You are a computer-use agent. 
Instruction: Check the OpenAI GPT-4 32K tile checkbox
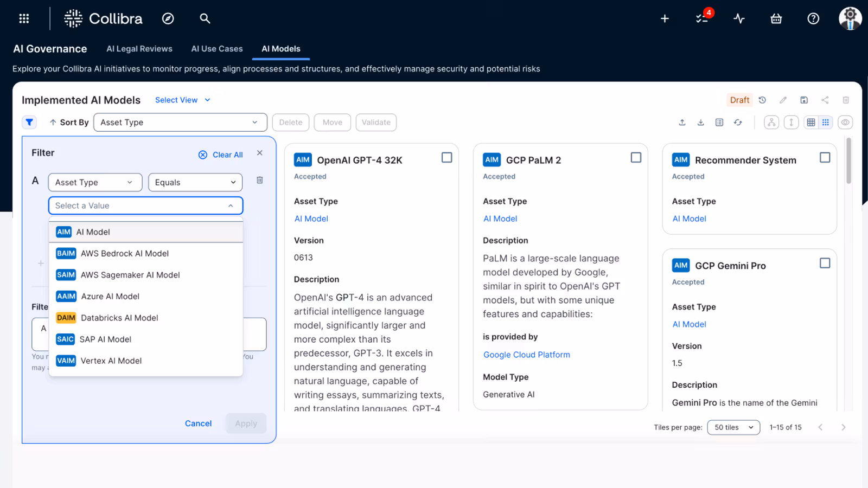[x=446, y=157]
